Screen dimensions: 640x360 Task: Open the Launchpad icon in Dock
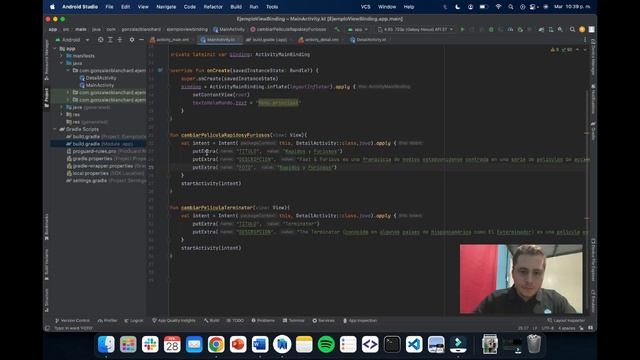(128, 344)
